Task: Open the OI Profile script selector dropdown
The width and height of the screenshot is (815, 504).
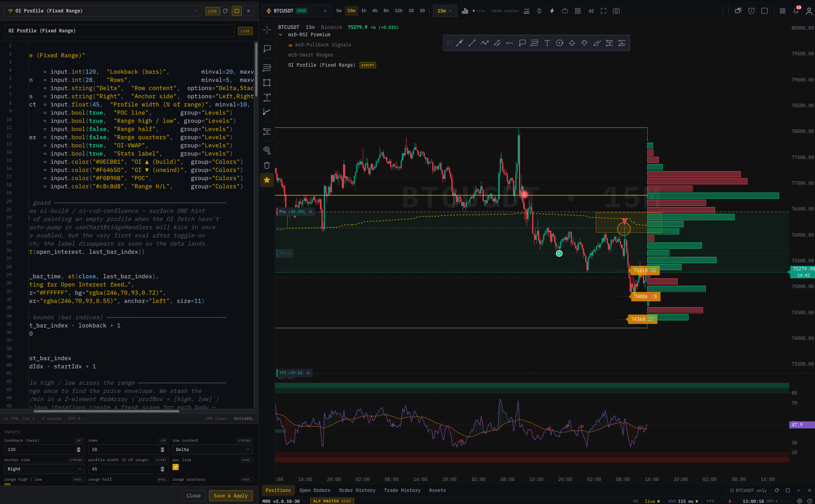Action: click(x=103, y=11)
